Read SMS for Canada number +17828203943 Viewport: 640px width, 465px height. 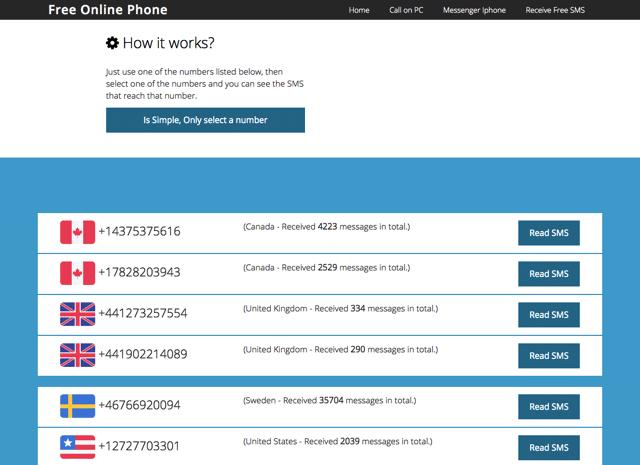click(548, 274)
